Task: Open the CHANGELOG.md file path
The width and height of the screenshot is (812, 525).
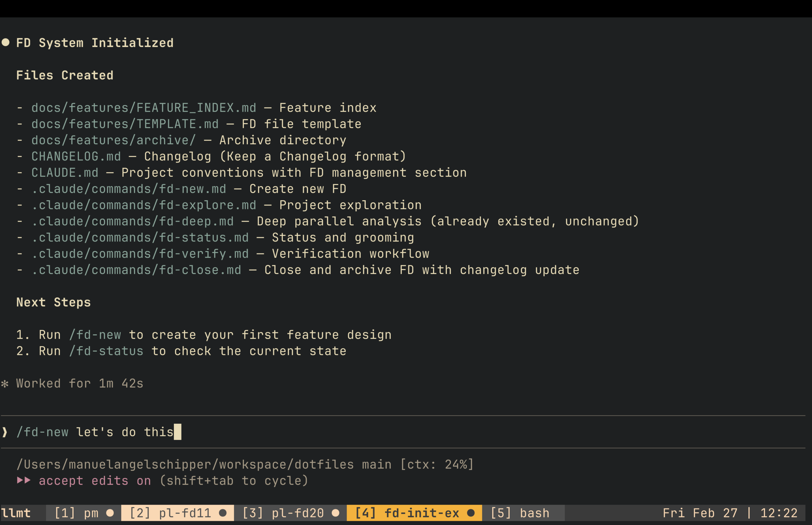Action: tap(76, 156)
